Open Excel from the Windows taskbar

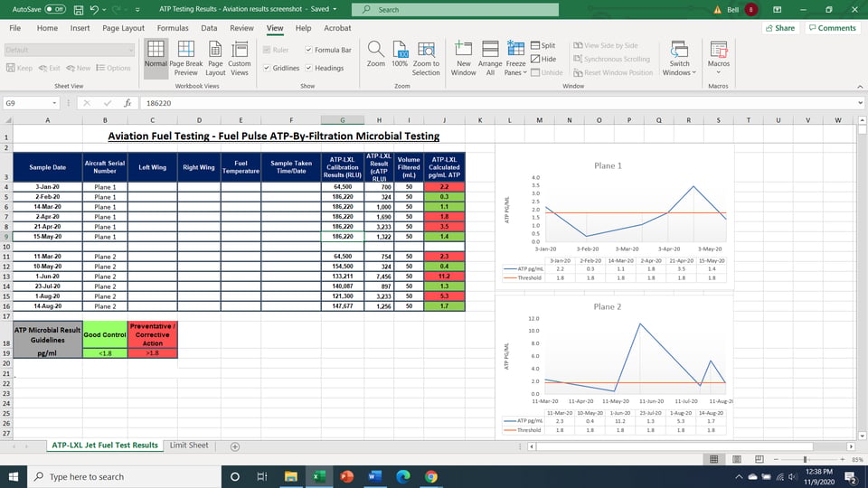(319, 476)
